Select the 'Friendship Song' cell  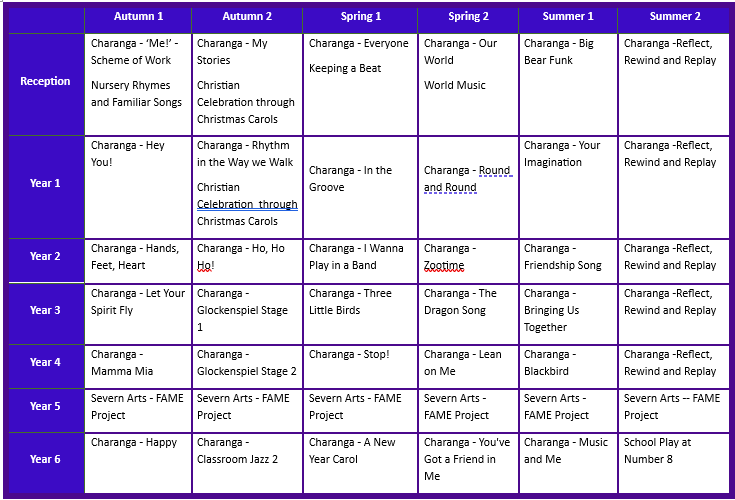[568, 261]
